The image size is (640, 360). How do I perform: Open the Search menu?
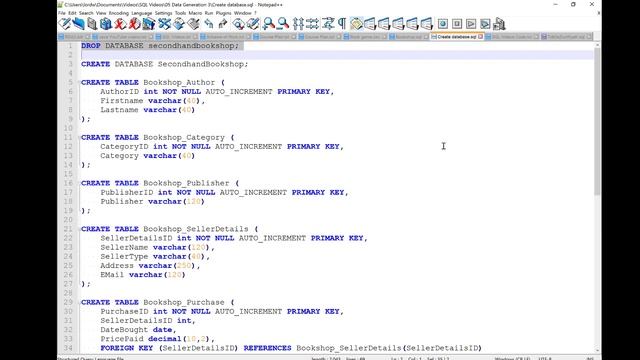86,13
